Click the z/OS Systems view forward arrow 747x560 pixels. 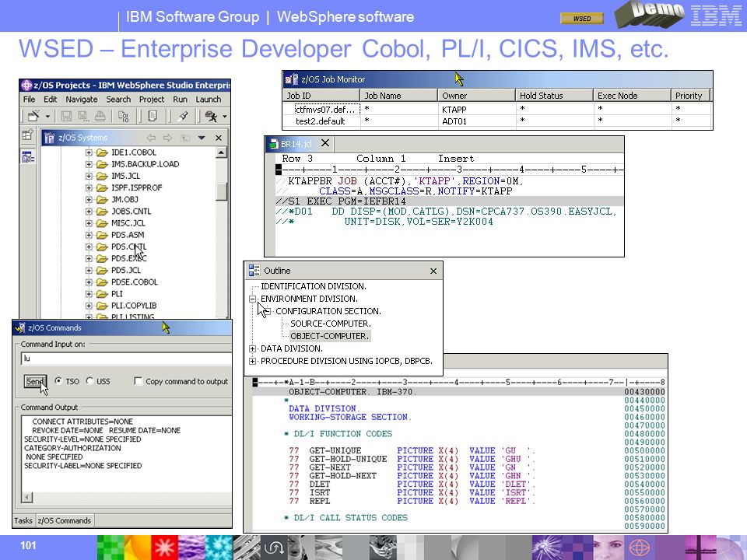(168, 138)
